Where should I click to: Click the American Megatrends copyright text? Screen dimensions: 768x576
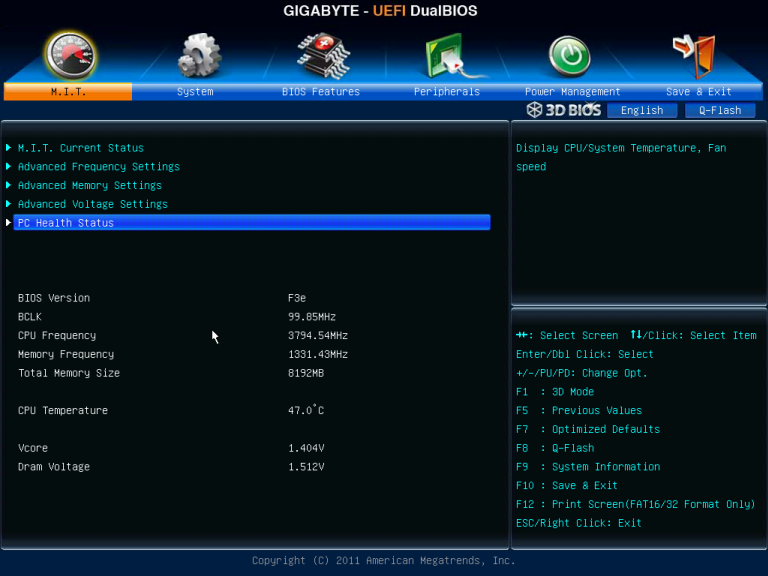(384, 560)
